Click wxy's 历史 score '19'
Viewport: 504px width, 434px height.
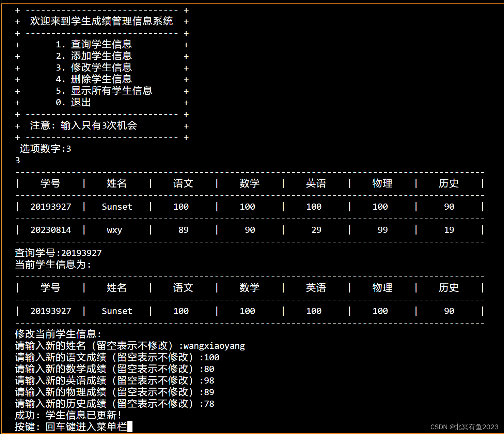pyautogui.click(x=449, y=230)
